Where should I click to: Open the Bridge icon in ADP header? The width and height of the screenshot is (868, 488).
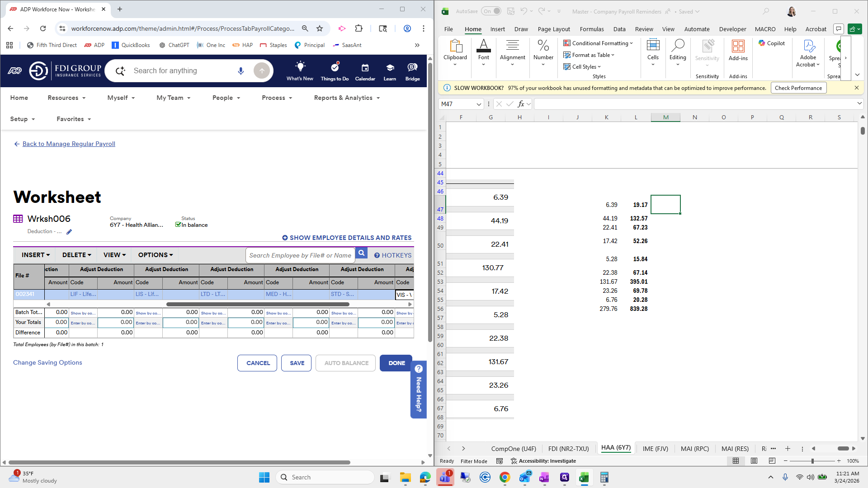[412, 67]
